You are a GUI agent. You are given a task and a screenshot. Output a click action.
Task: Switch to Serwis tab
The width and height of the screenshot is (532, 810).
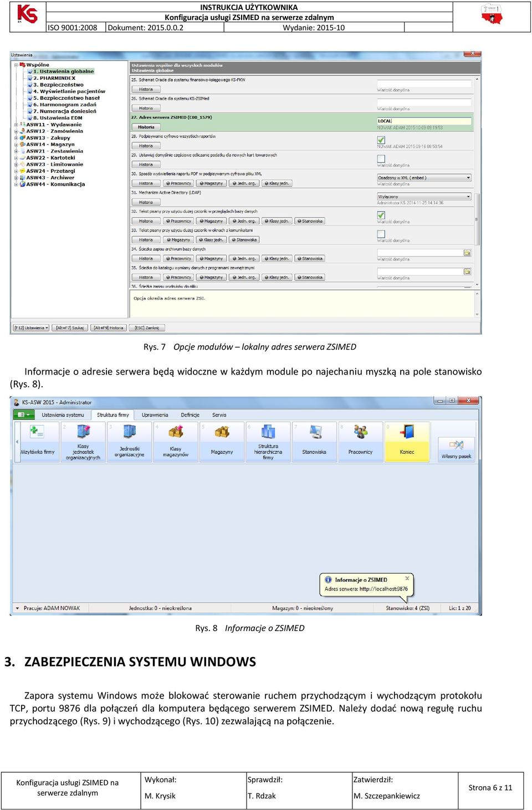[x=219, y=415]
